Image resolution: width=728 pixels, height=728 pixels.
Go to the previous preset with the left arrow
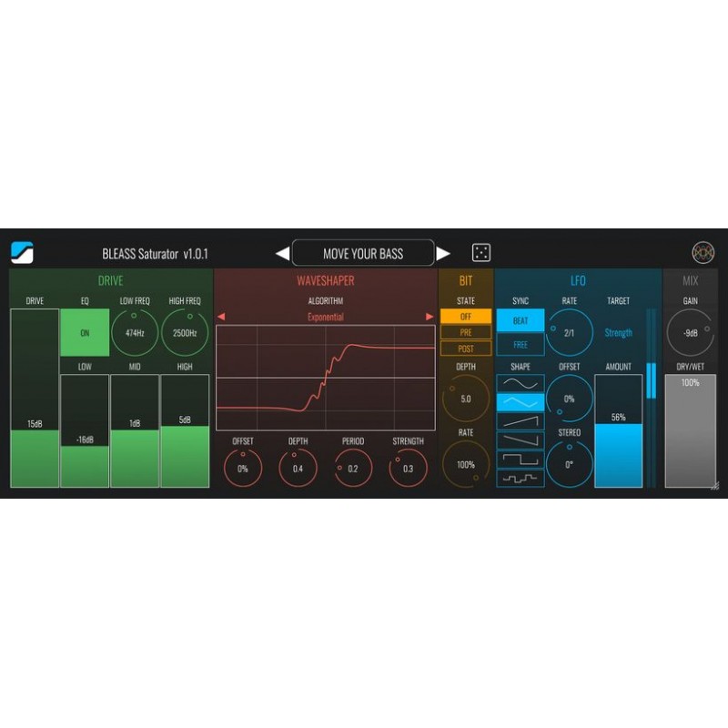click(282, 253)
